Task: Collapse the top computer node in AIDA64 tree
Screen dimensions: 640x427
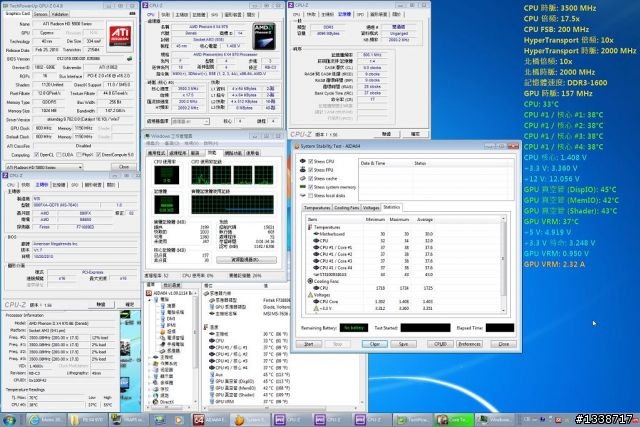Action: [x=150, y=300]
